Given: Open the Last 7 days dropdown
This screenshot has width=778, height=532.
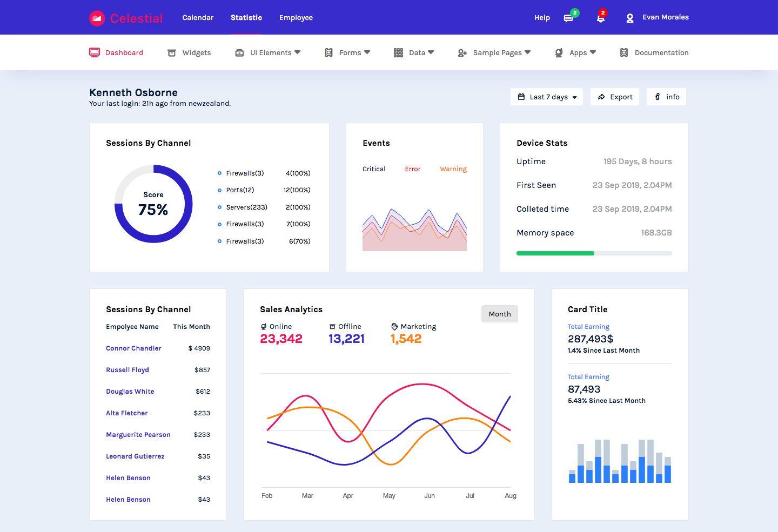Looking at the screenshot, I should [x=547, y=97].
